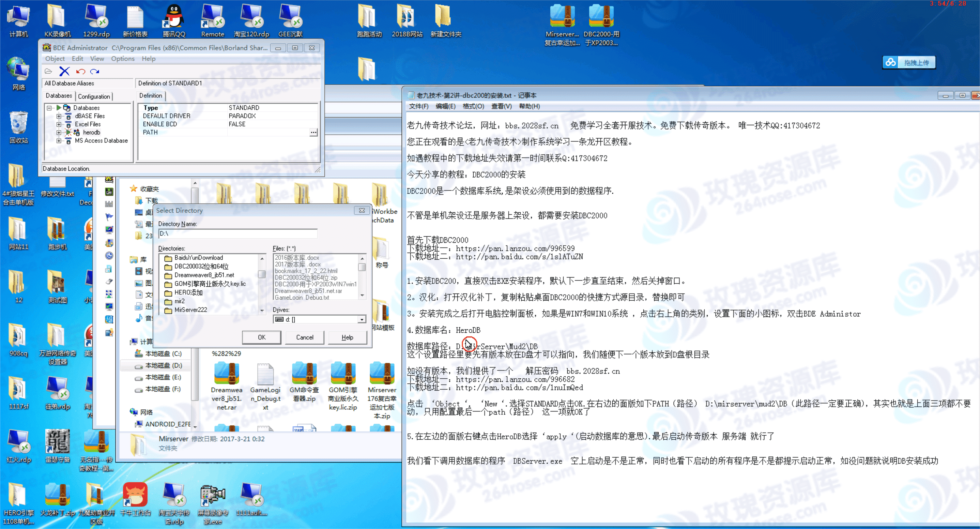980x529 pixels.
Task: Open the 计算机 desktop icon
Action: tap(19, 21)
